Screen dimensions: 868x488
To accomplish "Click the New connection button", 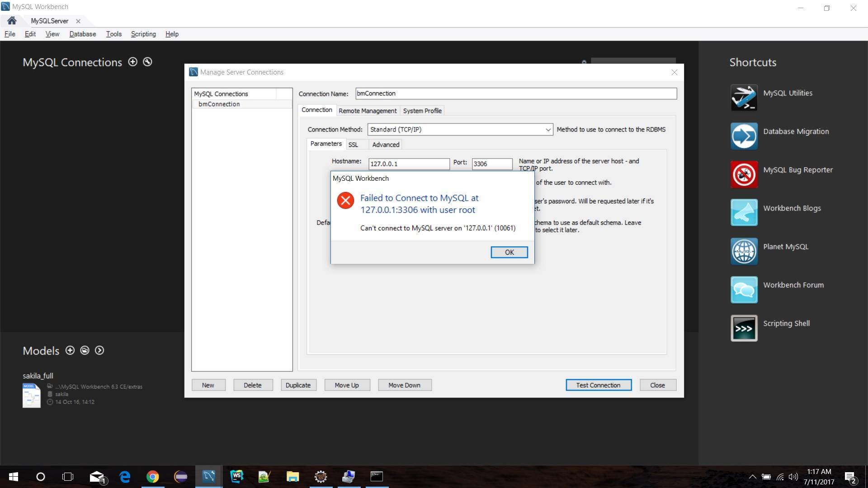I will 208,385.
